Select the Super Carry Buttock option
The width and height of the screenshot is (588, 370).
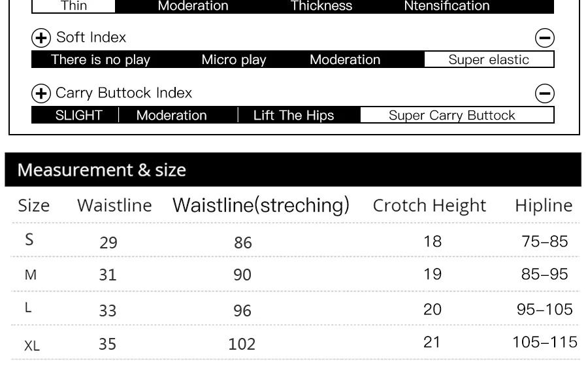[x=457, y=115]
